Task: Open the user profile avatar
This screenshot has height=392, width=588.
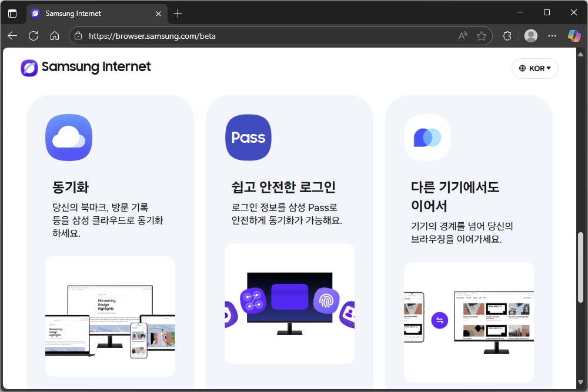Action: click(x=530, y=36)
